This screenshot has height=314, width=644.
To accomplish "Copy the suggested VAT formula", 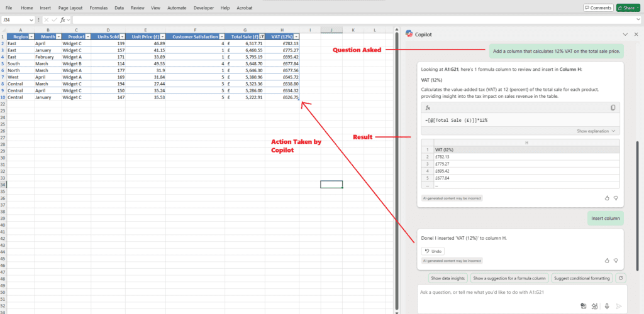I will point(613,108).
